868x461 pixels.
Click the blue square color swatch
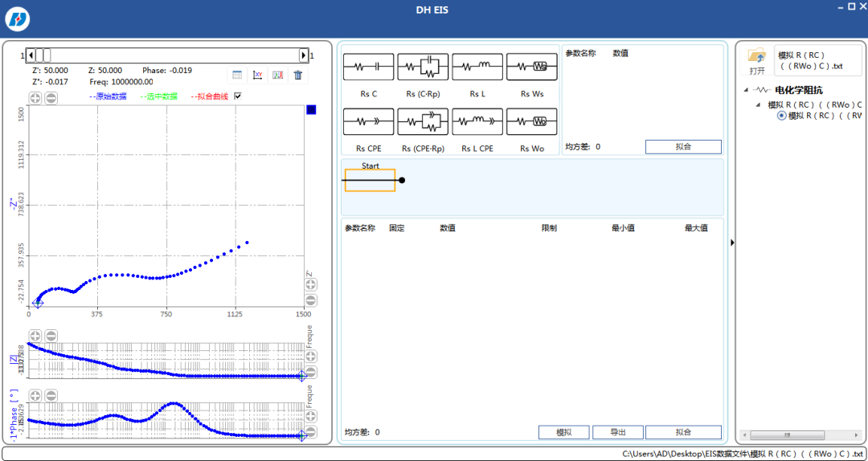(x=311, y=110)
